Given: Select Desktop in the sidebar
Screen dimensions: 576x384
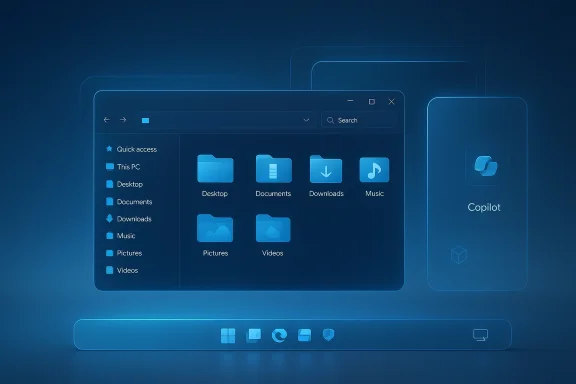Looking at the screenshot, I should coord(124,184).
